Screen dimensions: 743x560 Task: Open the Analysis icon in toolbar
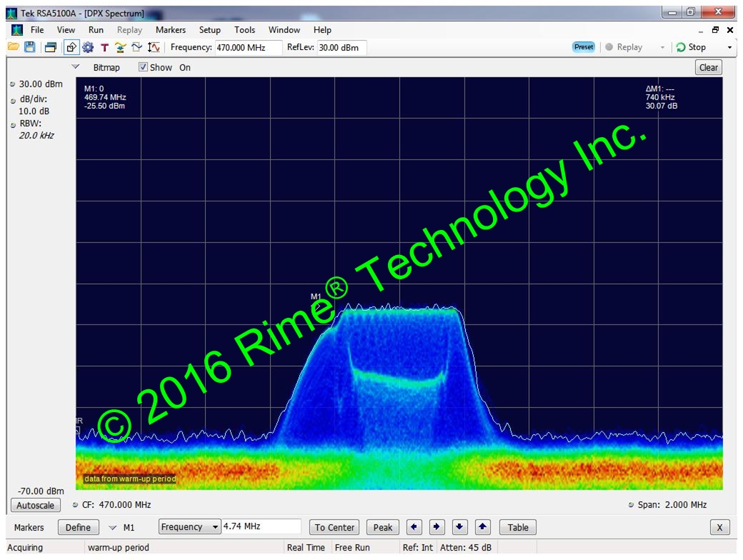(x=137, y=47)
